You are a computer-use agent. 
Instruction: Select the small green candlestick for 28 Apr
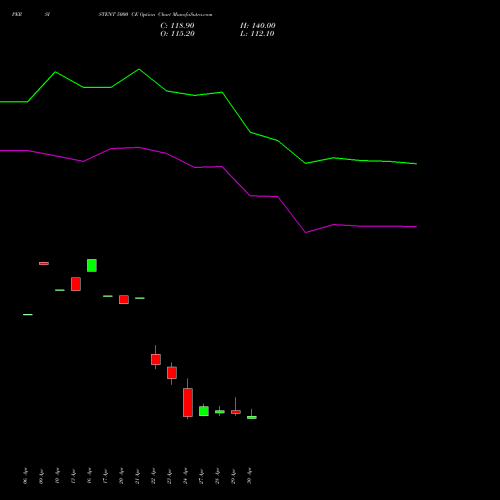click(220, 412)
